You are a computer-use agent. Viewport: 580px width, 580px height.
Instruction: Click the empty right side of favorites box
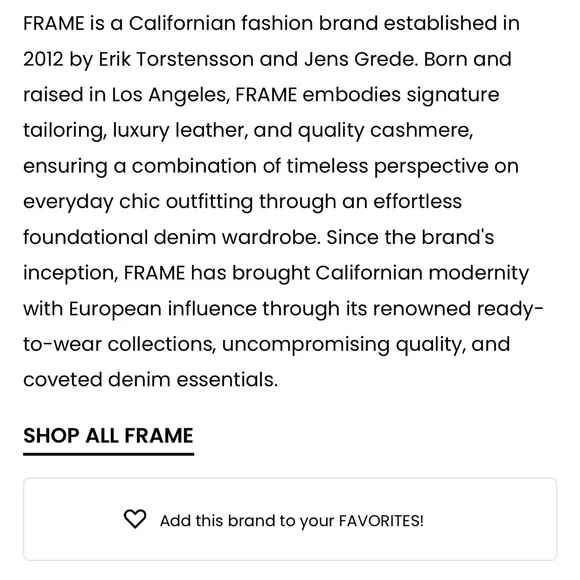[490, 519]
